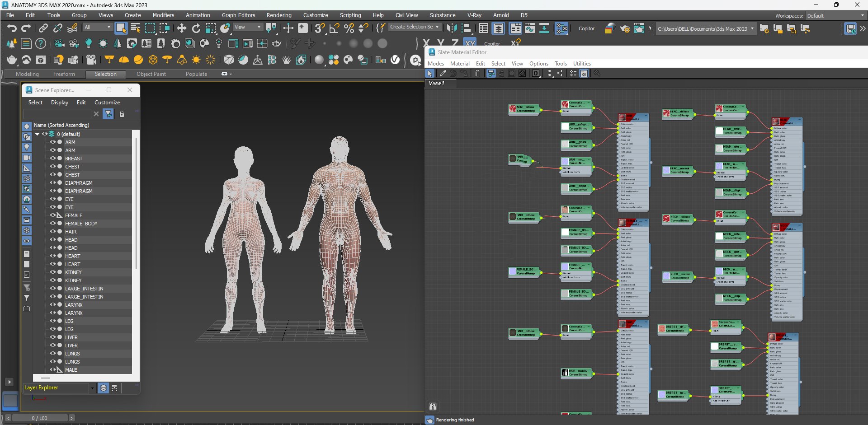The image size is (868, 425).
Task: Toggle the Angle Snap icon
Action: pos(334,28)
